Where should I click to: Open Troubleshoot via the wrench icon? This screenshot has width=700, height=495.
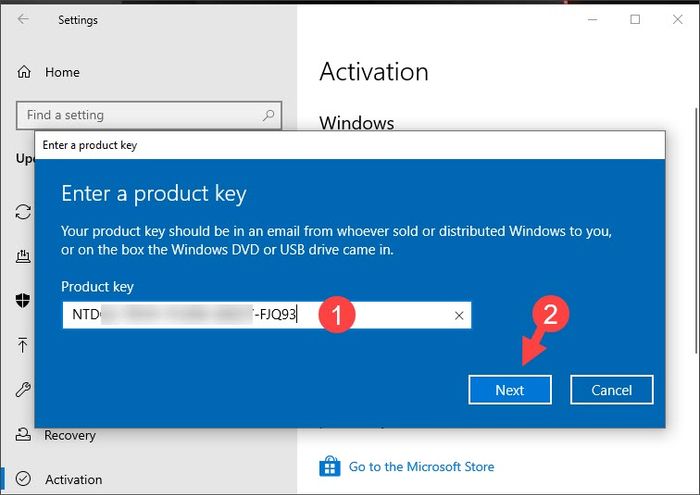[23, 390]
